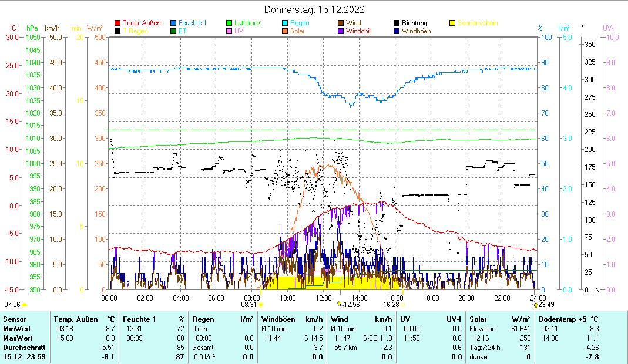
Task: Click the Wind maximum S-SO 11.3
Action: 378,338
